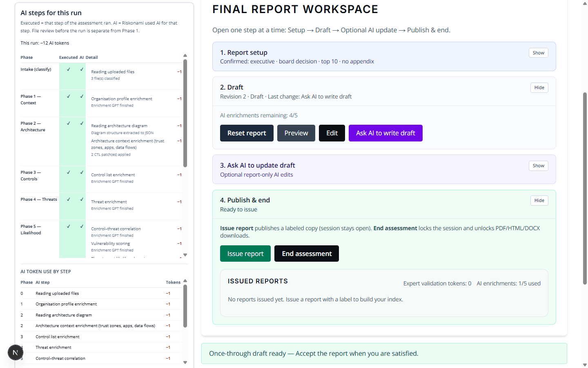This screenshot has width=588, height=368.
Task: Click AI steps table scroll up arrow
Action: tap(185, 56)
